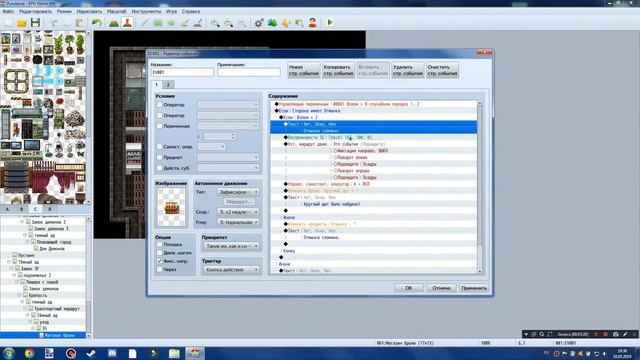Tick the Походка option checkbox

point(160,244)
